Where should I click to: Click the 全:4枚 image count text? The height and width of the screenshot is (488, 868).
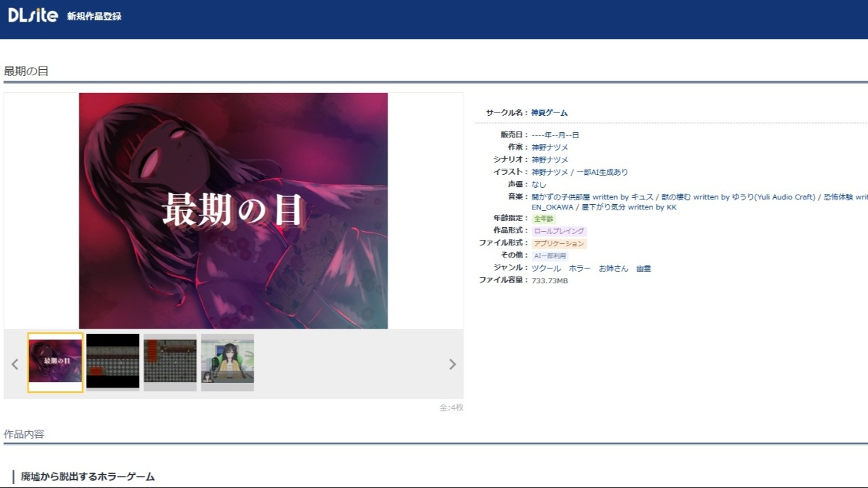pyautogui.click(x=452, y=407)
